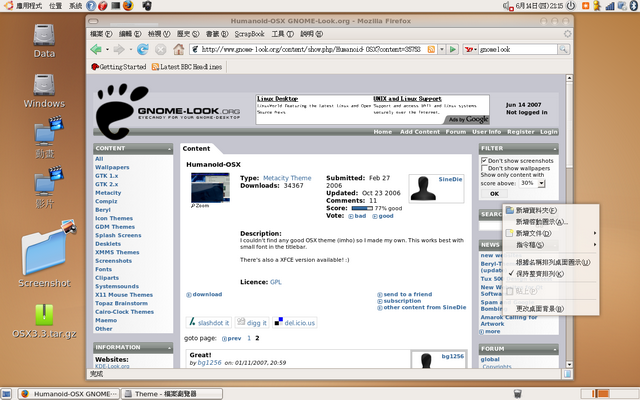Screen dimensions: 640x400
Task: Toggle Don't show screenshots checkbox
Action: pos(484,160)
